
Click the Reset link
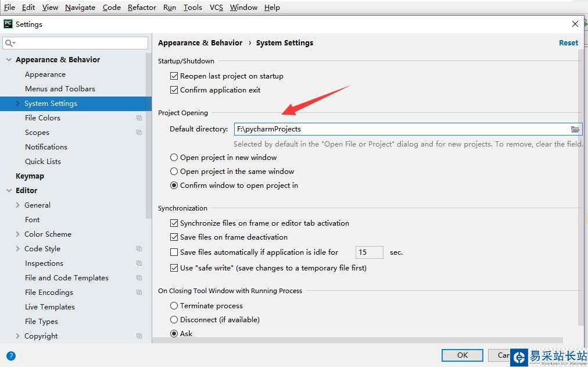point(568,43)
